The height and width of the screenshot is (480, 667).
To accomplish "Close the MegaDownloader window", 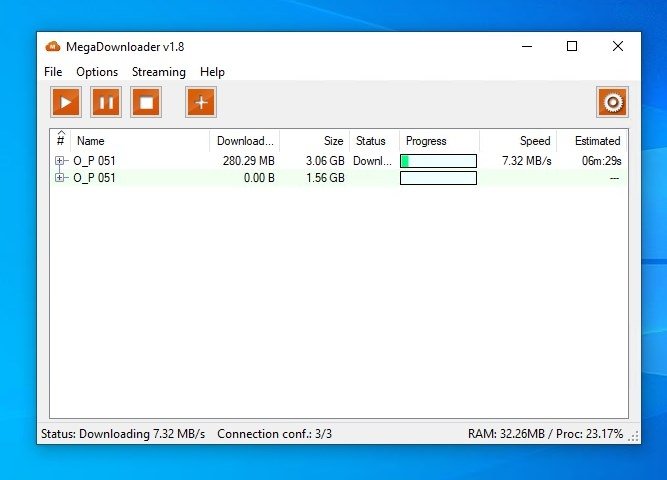I will pos(618,46).
